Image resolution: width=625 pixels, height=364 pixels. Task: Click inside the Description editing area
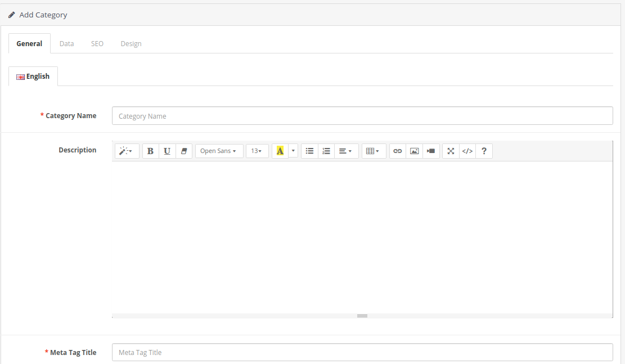(362, 237)
